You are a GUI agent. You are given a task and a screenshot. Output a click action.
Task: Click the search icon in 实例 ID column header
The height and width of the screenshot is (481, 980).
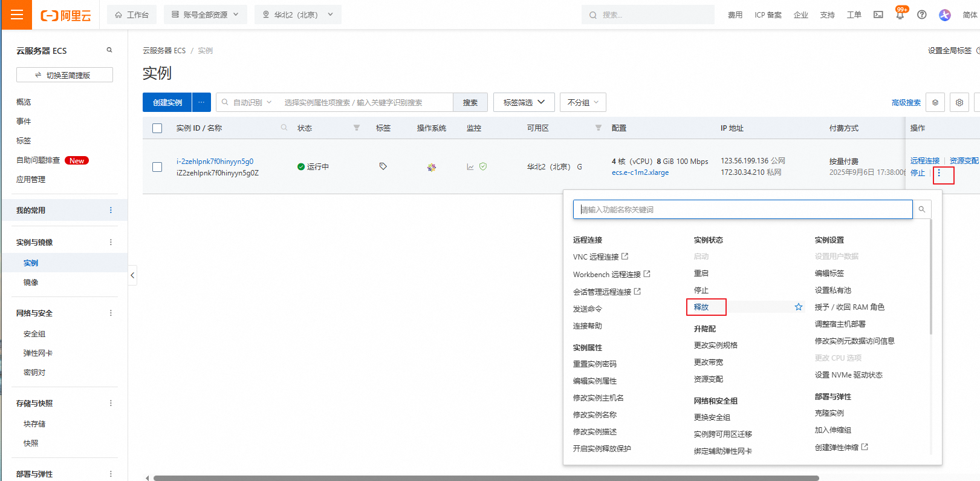click(284, 128)
